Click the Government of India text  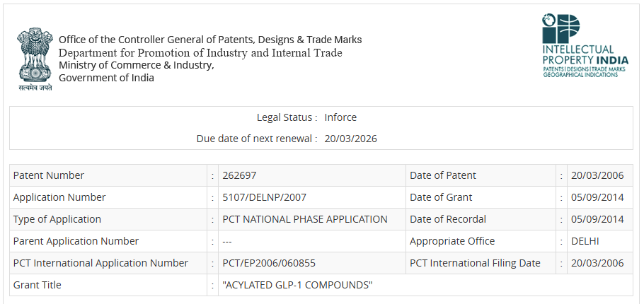tap(106, 78)
